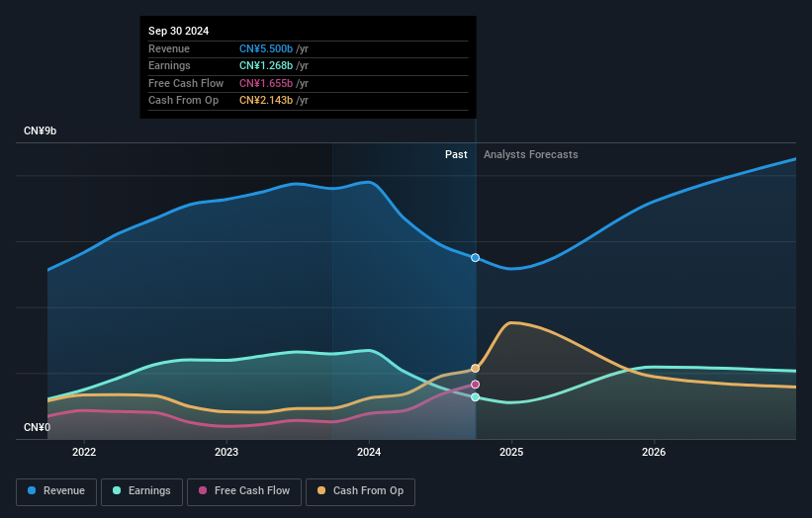Click the 'Past' label
The image size is (812, 518).
point(456,154)
